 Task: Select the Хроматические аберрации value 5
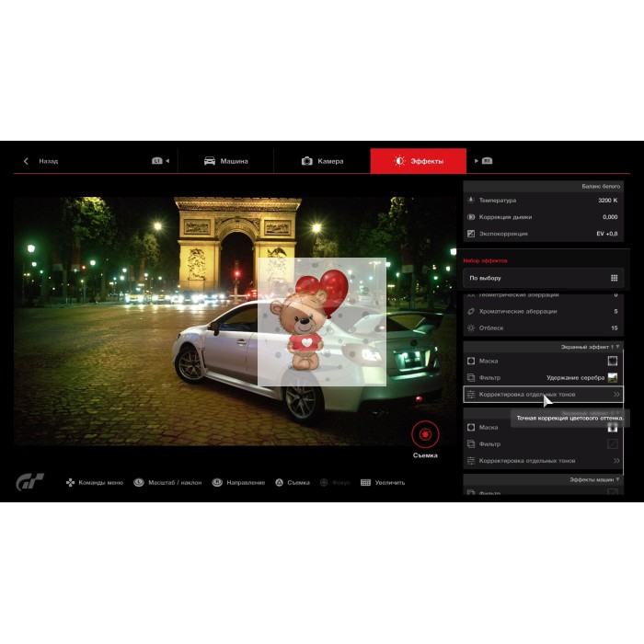(615, 311)
